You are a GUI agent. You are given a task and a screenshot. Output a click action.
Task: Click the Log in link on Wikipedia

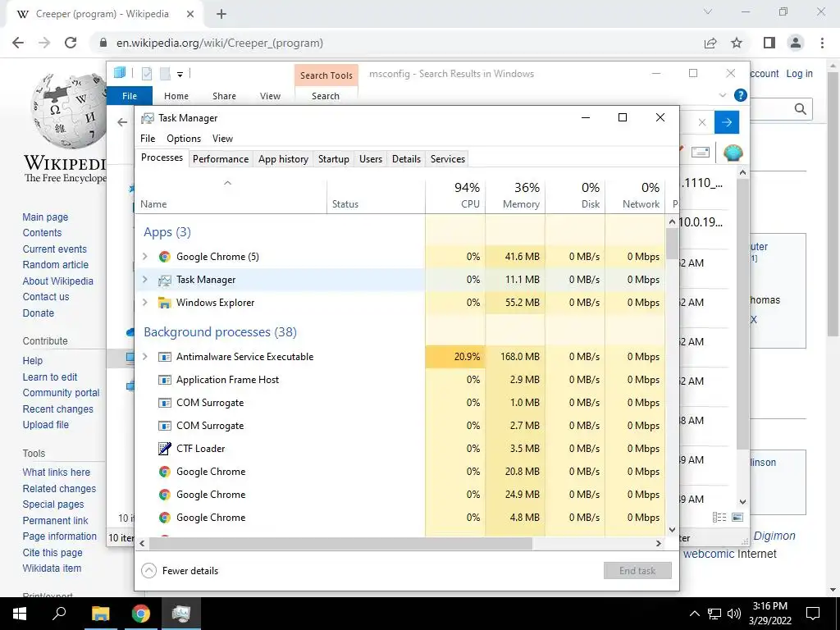[x=799, y=74]
